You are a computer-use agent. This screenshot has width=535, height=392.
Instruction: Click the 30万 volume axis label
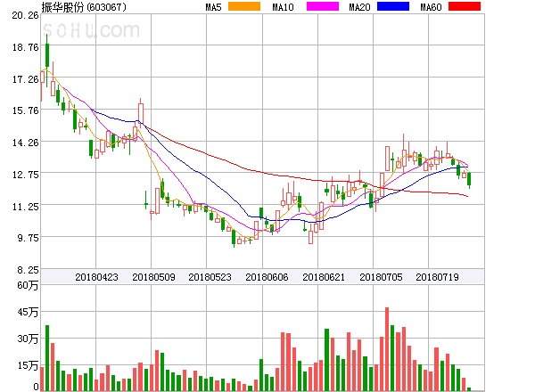pyautogui.click(x=28, y=339)
